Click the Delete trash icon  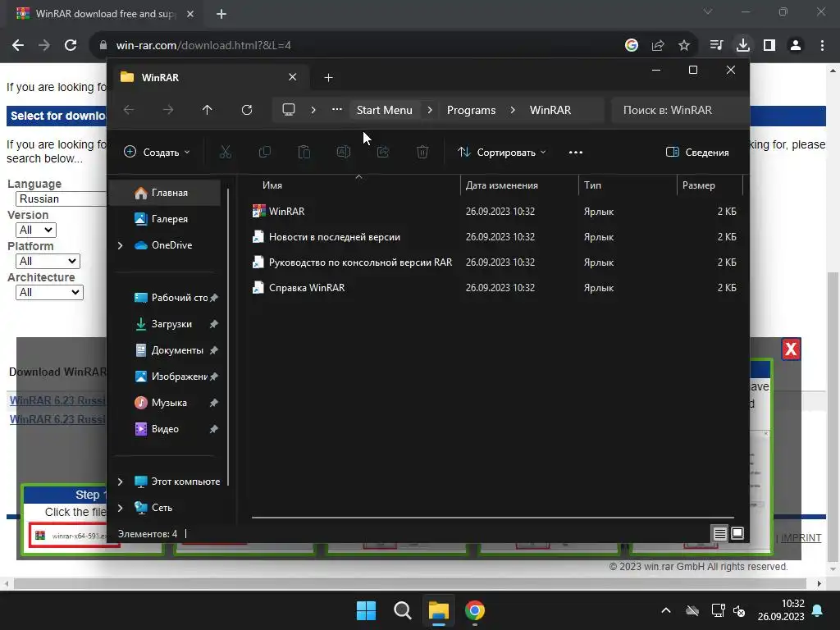click(422, 152)
